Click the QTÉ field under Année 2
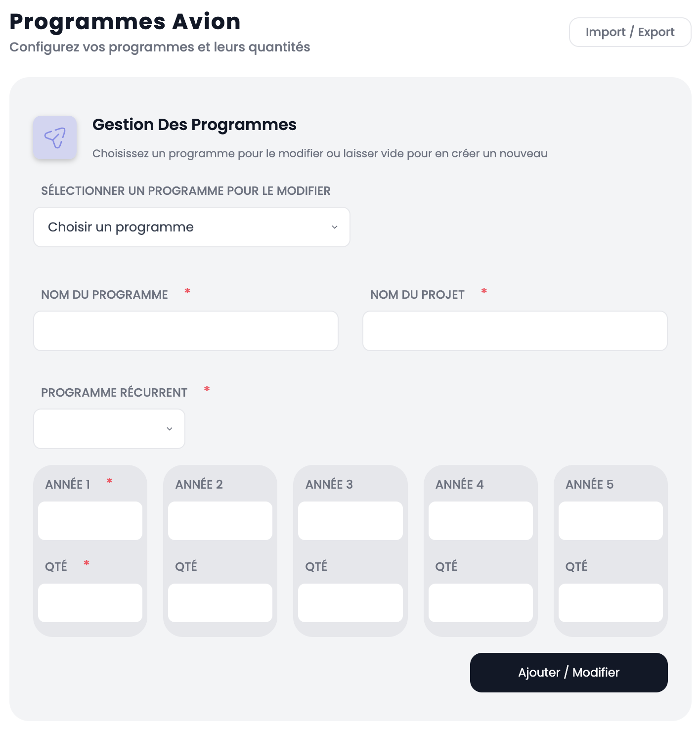This screenshot has height=731, width=700. (x=220, y=603)
